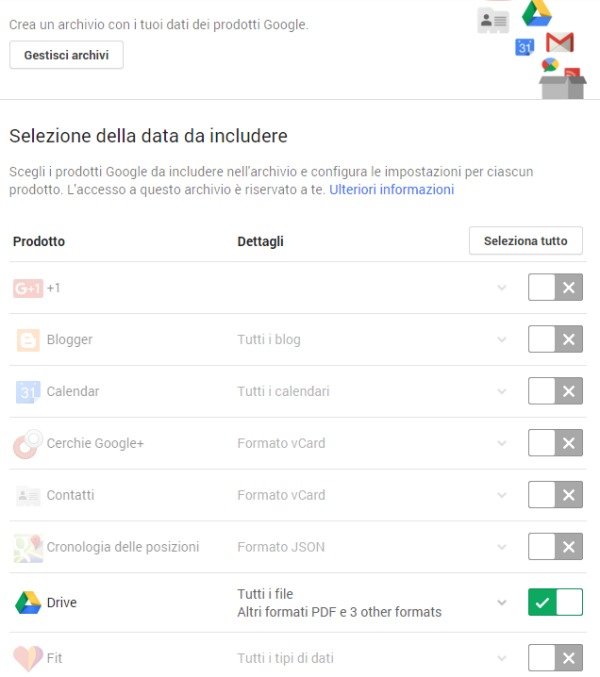Screen dimensions: 600x677
Task: Click the Gestisci archivi button
Action: pos(66,55)
